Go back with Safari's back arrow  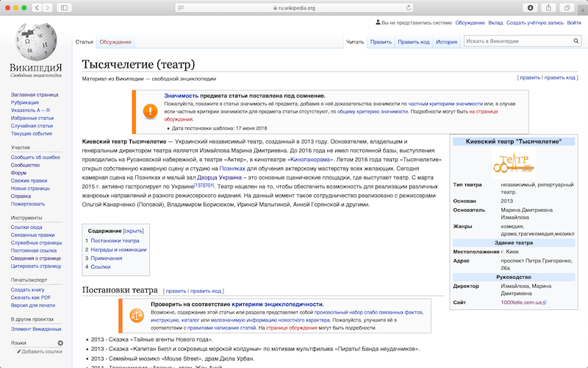[x=37, y=7]
